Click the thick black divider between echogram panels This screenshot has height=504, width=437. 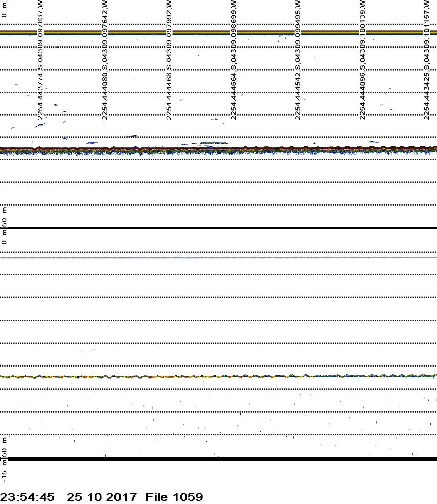pos(218,228)
